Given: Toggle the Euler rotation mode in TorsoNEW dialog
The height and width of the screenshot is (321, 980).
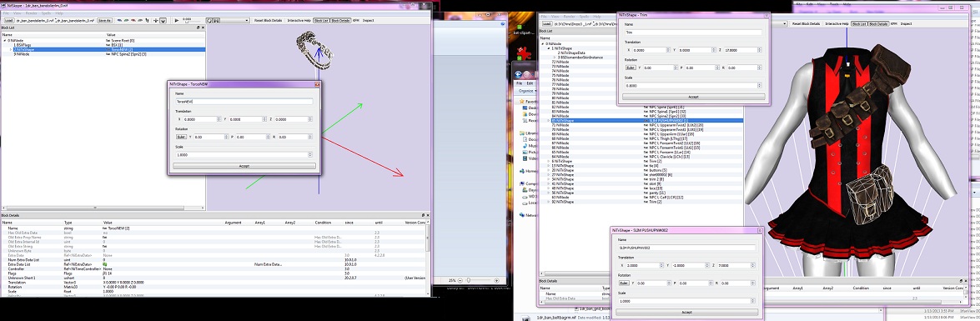Looking at the screenshot, I should 181,137.
